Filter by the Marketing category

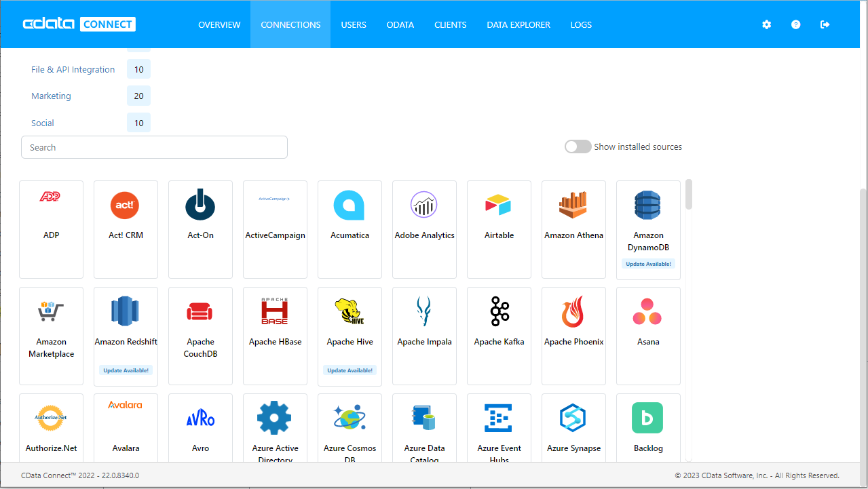(51, 96)
